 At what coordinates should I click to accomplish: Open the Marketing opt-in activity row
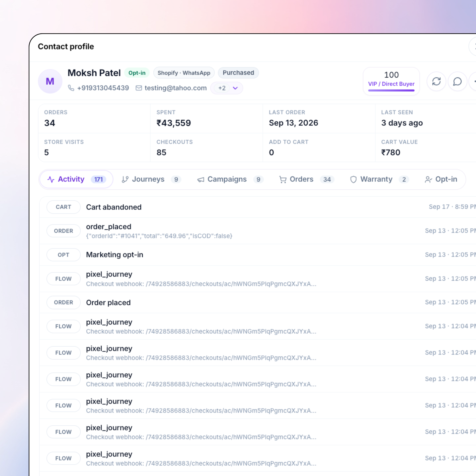pos(258,255)
